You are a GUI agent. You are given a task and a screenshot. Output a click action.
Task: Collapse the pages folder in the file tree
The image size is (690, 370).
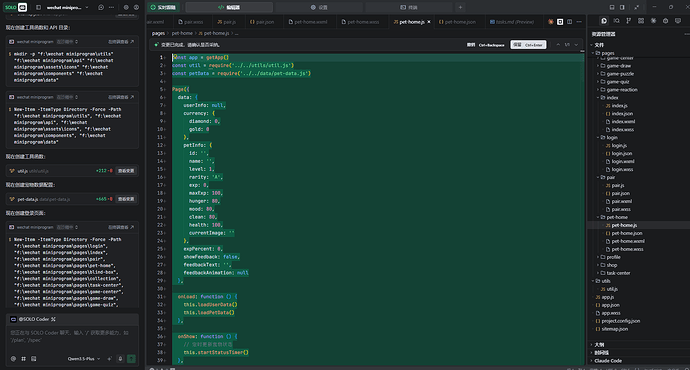(x=607, y=53)
